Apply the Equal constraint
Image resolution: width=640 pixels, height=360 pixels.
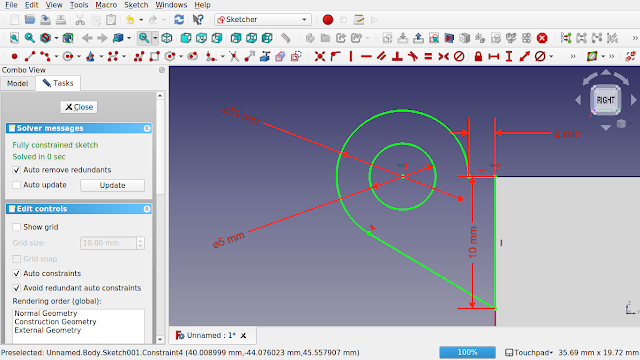(428, 56)
